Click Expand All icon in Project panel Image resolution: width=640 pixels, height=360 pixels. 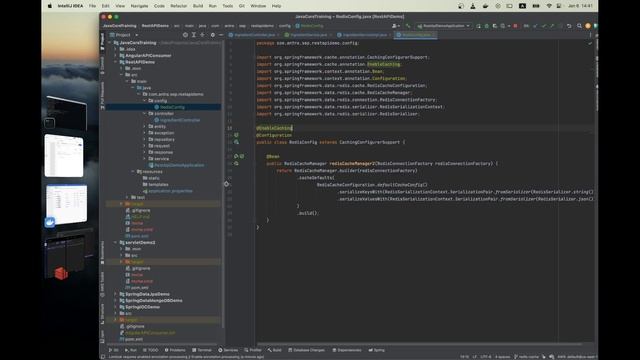194,35
